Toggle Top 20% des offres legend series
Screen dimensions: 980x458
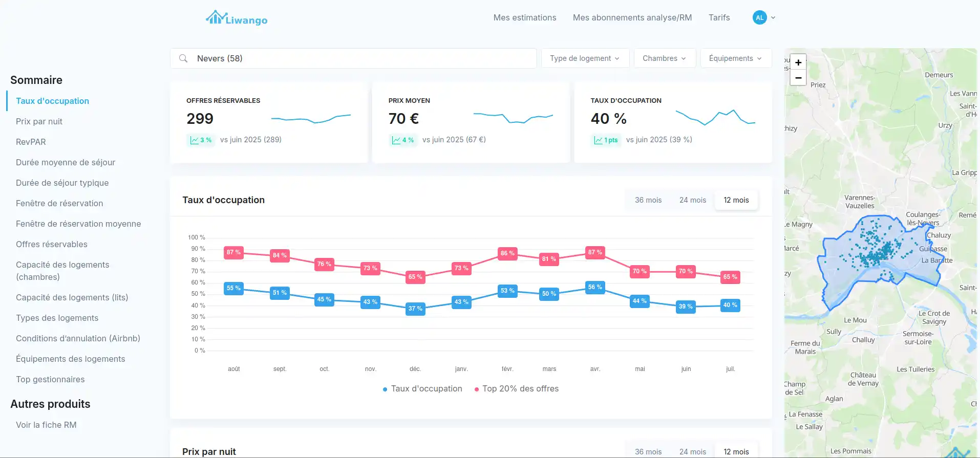tap(517, 389)
